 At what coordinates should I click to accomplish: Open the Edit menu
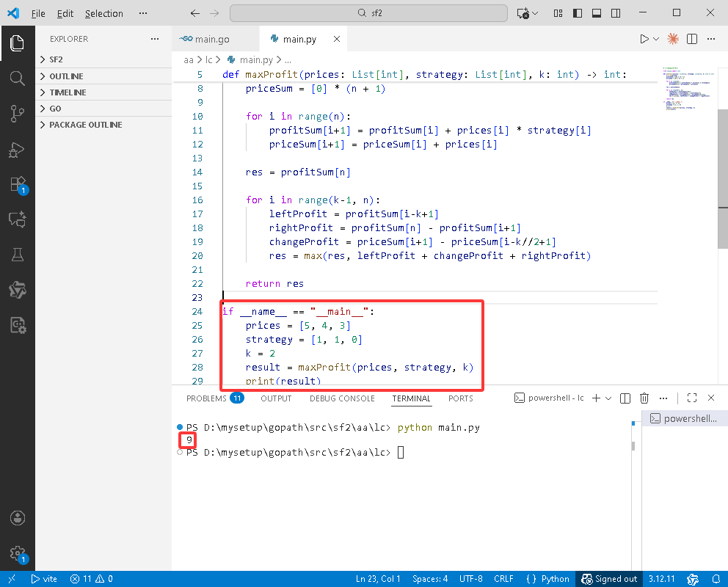(x=65, y=13)
